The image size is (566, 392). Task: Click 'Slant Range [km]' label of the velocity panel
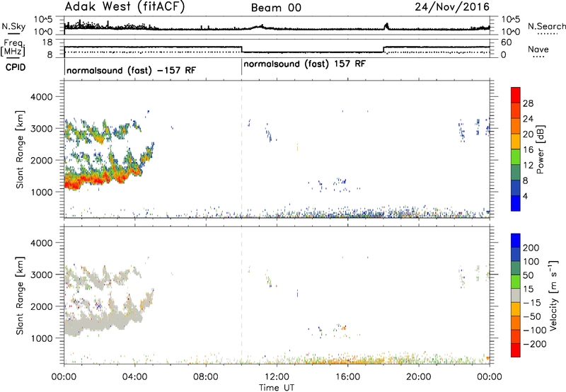point(20,296)
